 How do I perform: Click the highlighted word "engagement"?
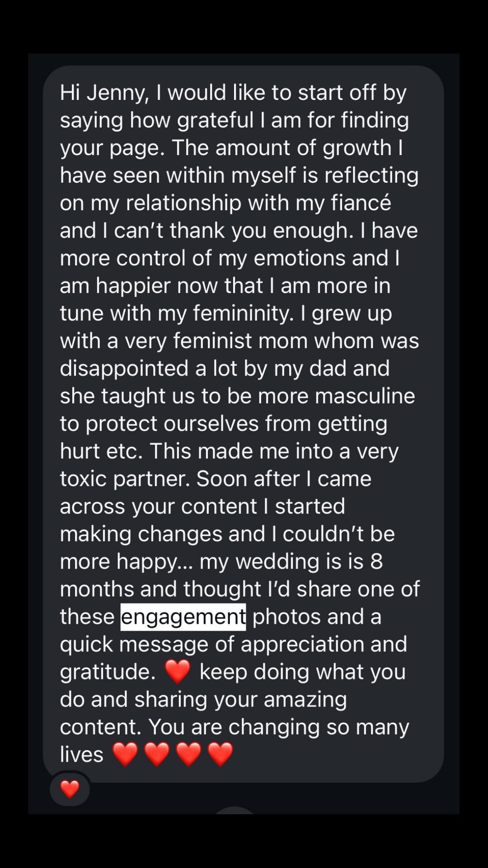(x=183, y=617)
